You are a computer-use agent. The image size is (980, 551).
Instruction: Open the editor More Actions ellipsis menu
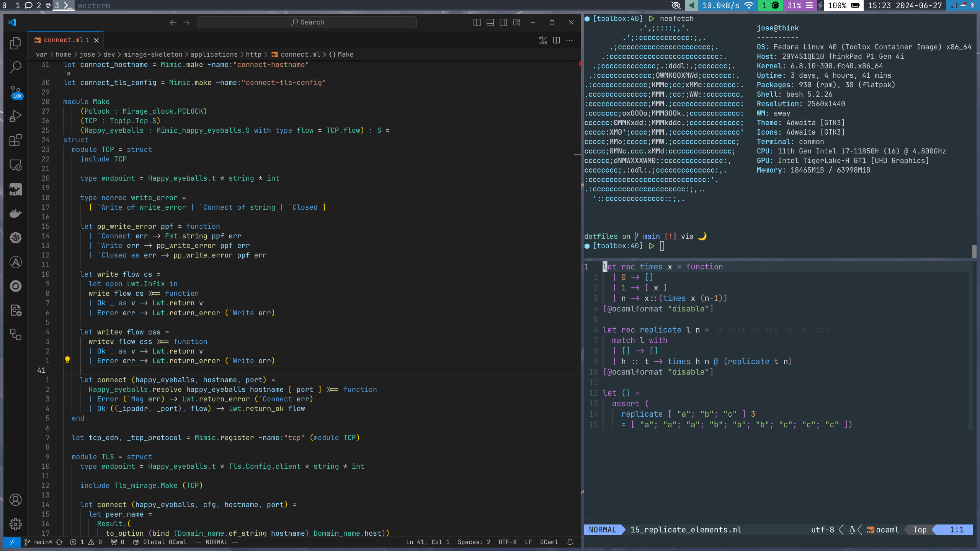coord(570,40)
